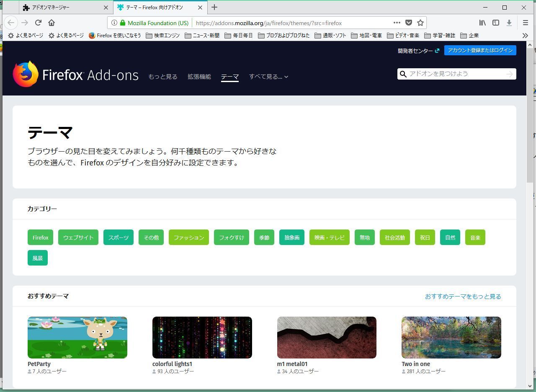This screenshot has height=392, width=536.
Task: Open the 拡張機能 navigation item
Action: [199, 77]
